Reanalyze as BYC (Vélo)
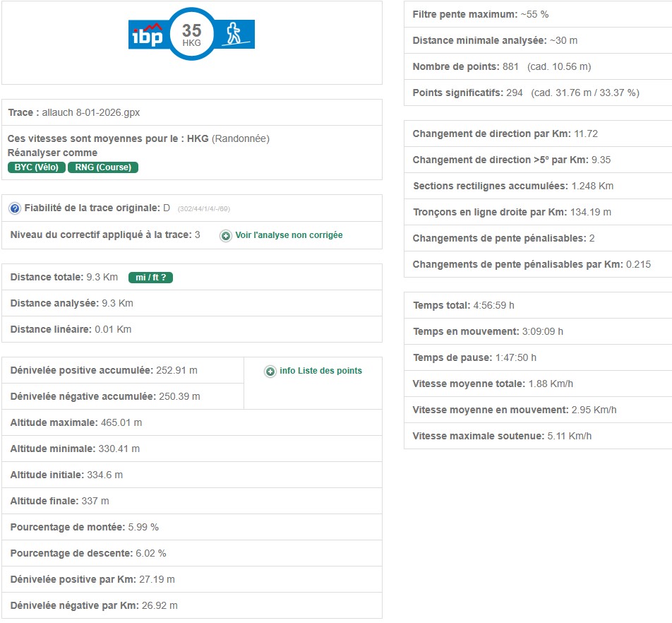The width and height of the screenshot is (672, 623). [x=37, y=167]
